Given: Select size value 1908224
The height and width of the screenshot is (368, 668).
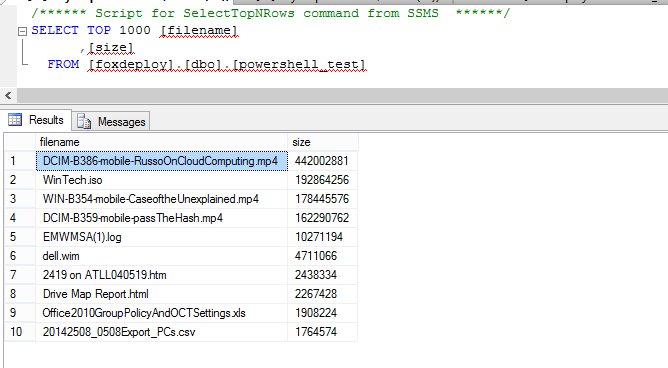Looking at the screenshot, I should tap(322, 313).
